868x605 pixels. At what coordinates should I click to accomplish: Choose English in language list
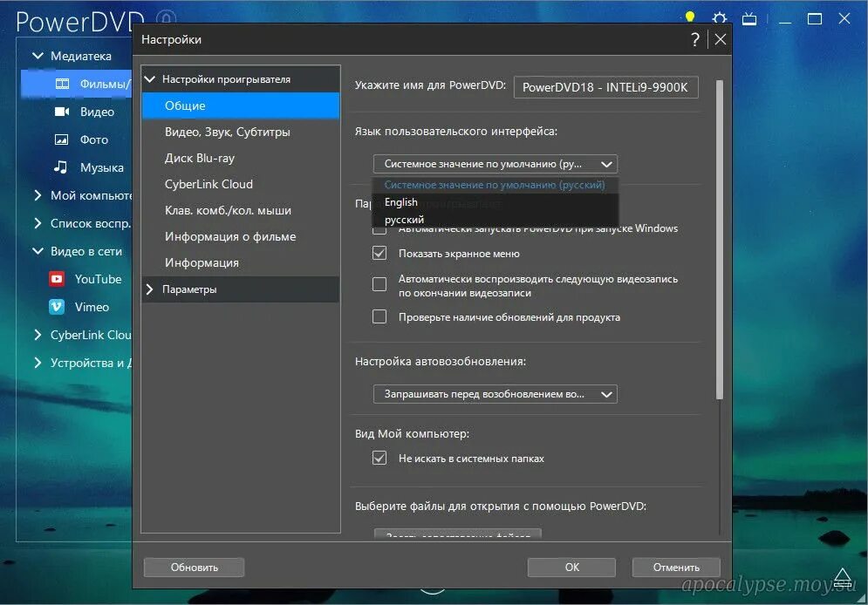click(495, 202)
